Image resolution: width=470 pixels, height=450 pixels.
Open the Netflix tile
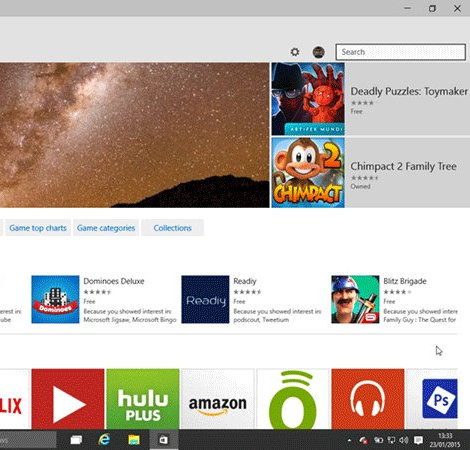click(x=15, y=399)
